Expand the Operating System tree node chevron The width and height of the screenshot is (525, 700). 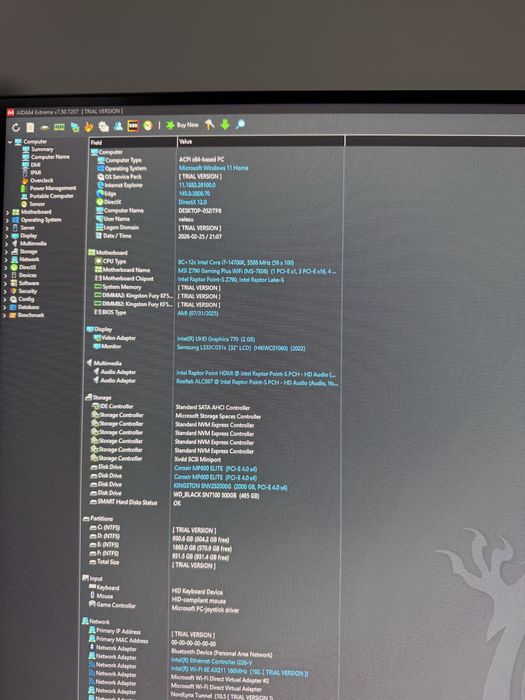pyautogui.click(x=7, y=221)
